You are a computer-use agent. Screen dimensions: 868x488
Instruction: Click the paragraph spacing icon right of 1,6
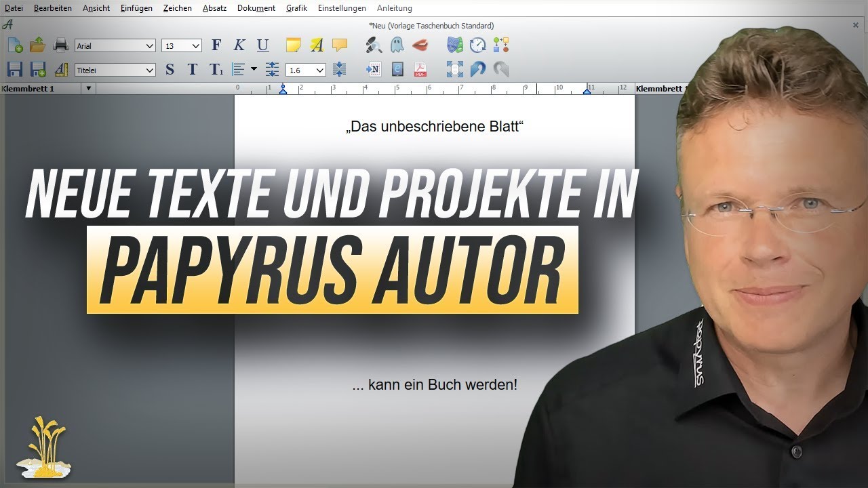340,69
